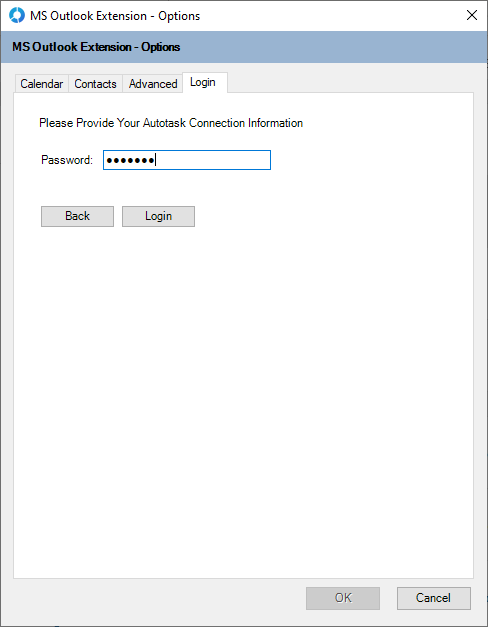Click the blue MS Outlook Extension header banner
Image resolution: width=488 pixels, height=627 pixels.
coord(244,47)
